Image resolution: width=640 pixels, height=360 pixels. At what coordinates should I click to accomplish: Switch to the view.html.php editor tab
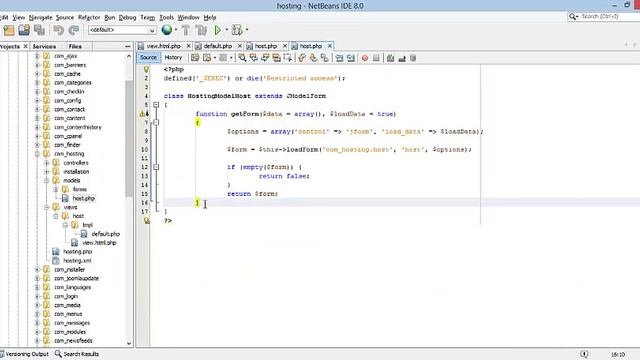coord(163,46)
